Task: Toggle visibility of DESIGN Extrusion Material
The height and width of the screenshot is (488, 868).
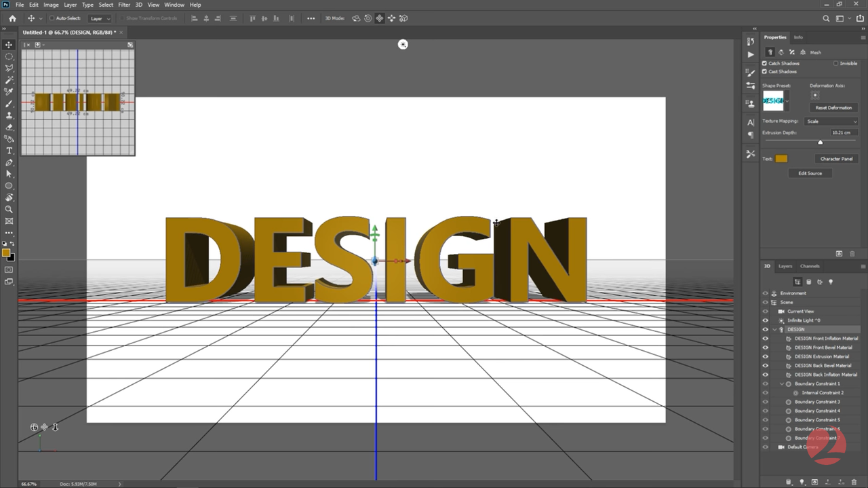Action: (x=766, y=356)
